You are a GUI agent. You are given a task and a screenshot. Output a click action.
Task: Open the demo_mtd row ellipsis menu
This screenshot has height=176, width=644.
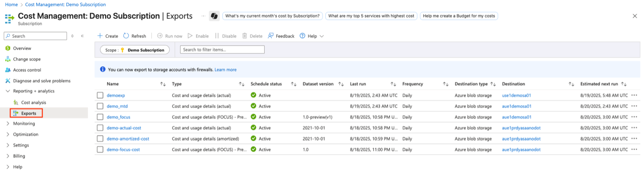click(x=634, y=106)
